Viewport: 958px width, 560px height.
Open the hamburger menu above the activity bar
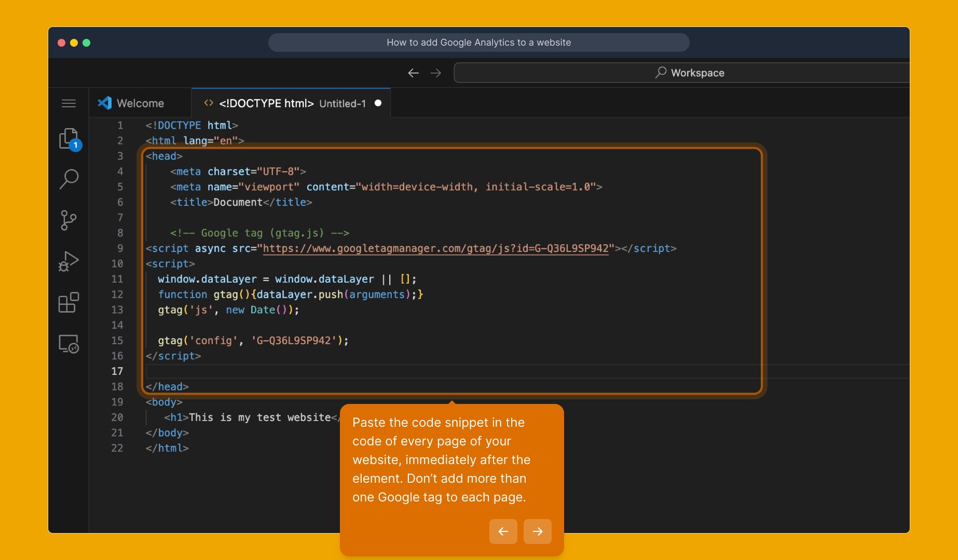69,103
